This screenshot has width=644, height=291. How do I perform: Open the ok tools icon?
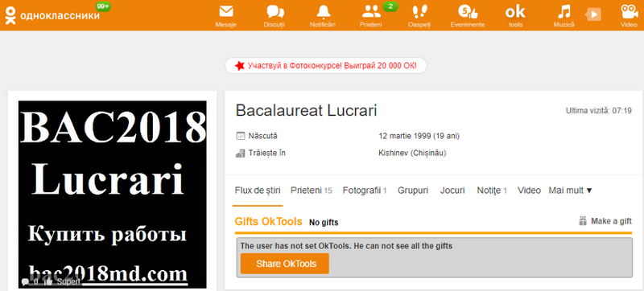pos(515,12)
